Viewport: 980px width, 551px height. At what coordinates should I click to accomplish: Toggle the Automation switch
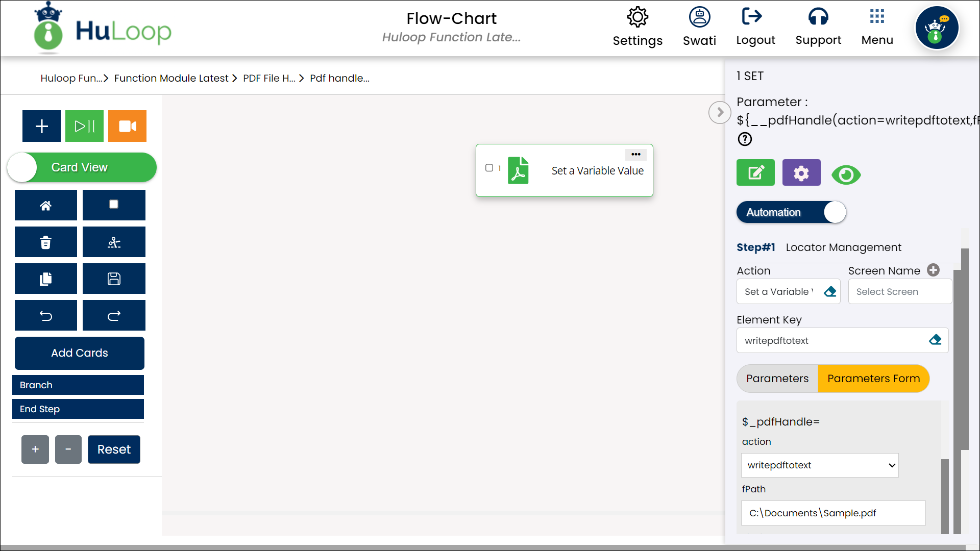pos(791,212)
